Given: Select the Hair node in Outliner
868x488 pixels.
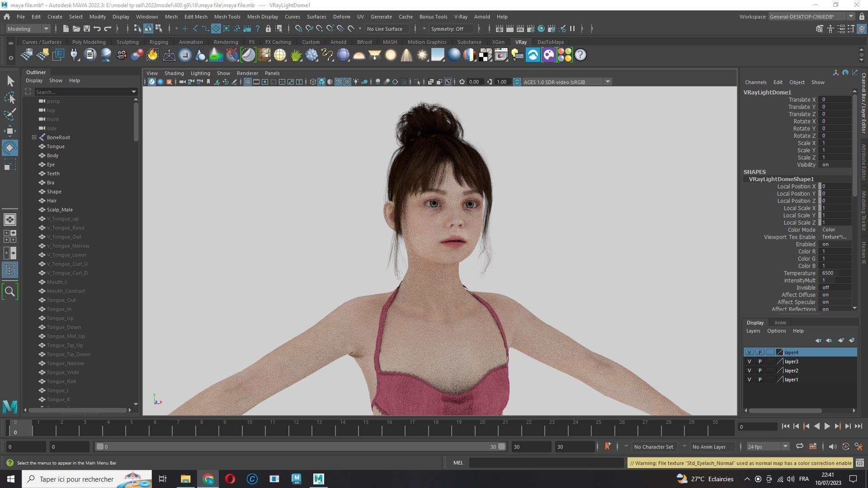Looking at the screenshot, I should 52,201.
